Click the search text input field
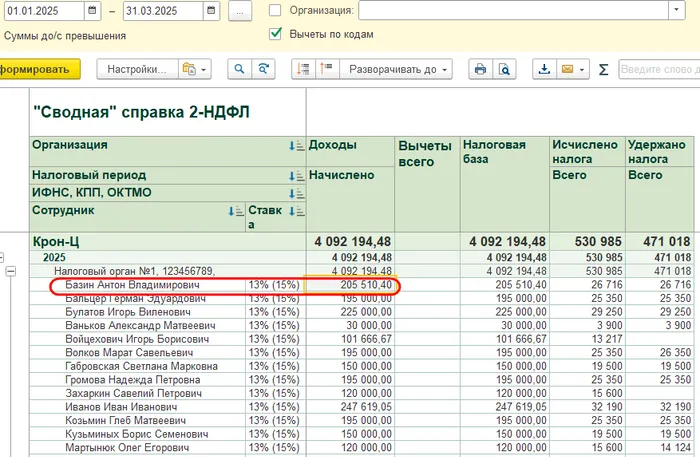Viewport: 700px width, 457px height. tap(656, 70)
